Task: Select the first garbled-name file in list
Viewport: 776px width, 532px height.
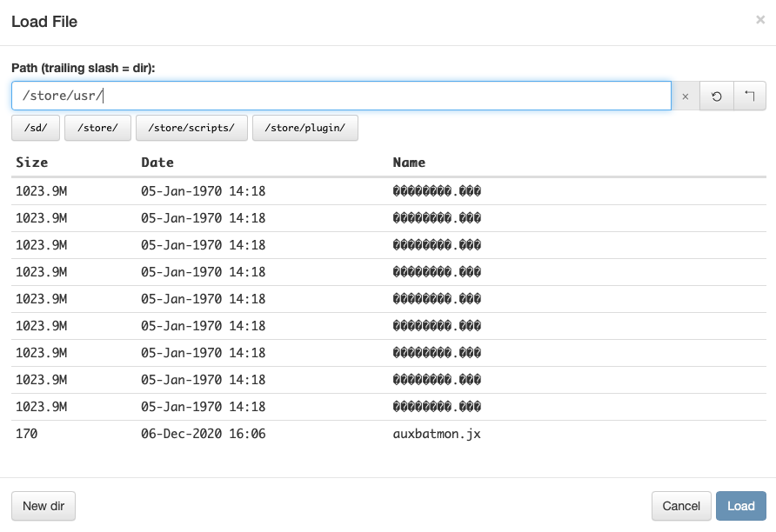Action: (x=437, y=191)
